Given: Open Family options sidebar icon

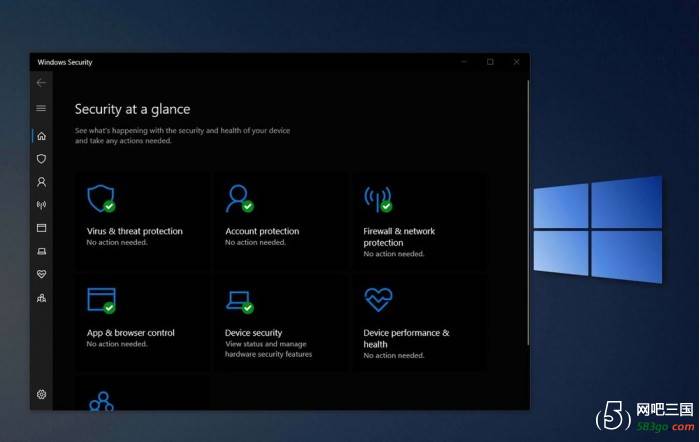Looking at the screenshot, I should [42, 298].
